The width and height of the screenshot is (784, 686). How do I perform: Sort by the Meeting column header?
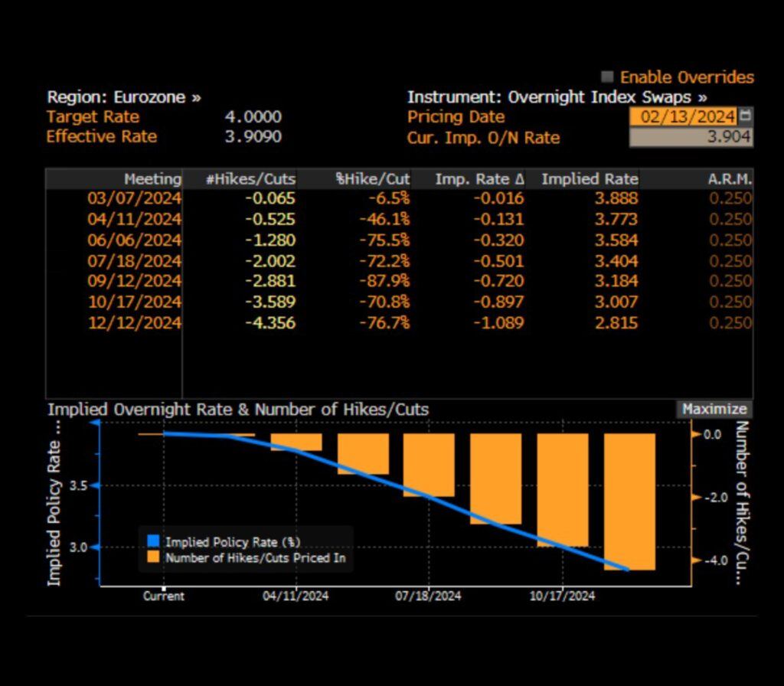tap(153, 178)
